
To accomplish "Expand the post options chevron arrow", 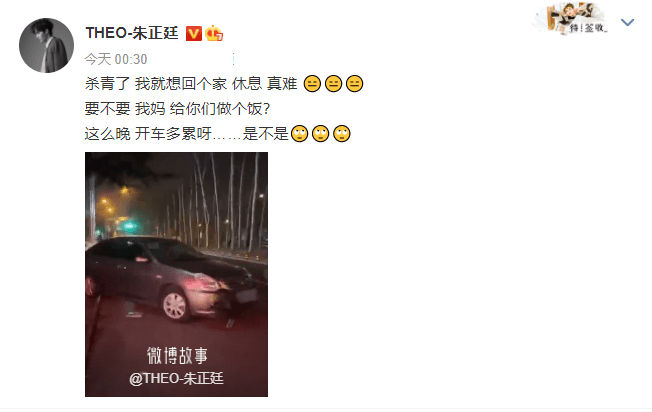I will [627, 22].
